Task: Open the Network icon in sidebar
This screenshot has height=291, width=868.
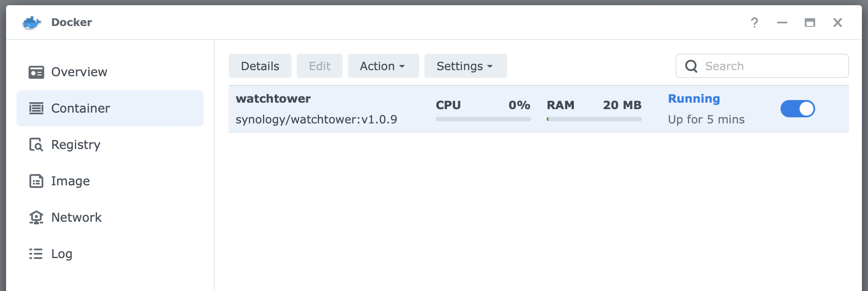Action: (36, 217)
